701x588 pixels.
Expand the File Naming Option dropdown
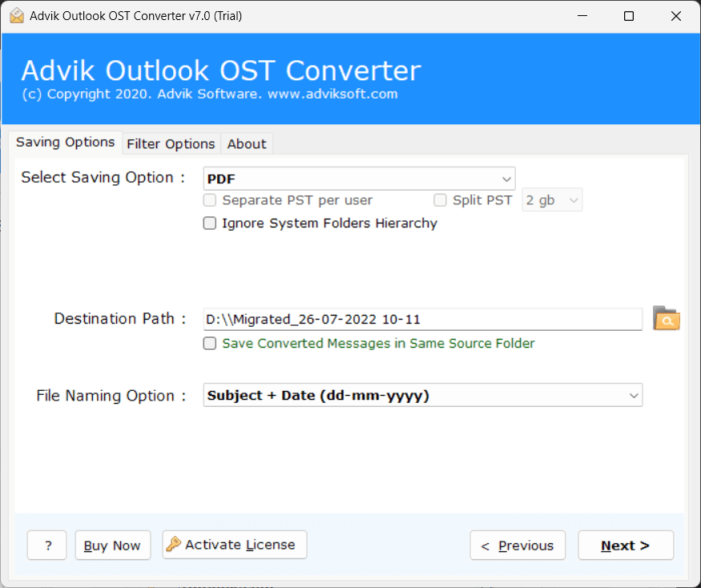(x=423, y=395)
